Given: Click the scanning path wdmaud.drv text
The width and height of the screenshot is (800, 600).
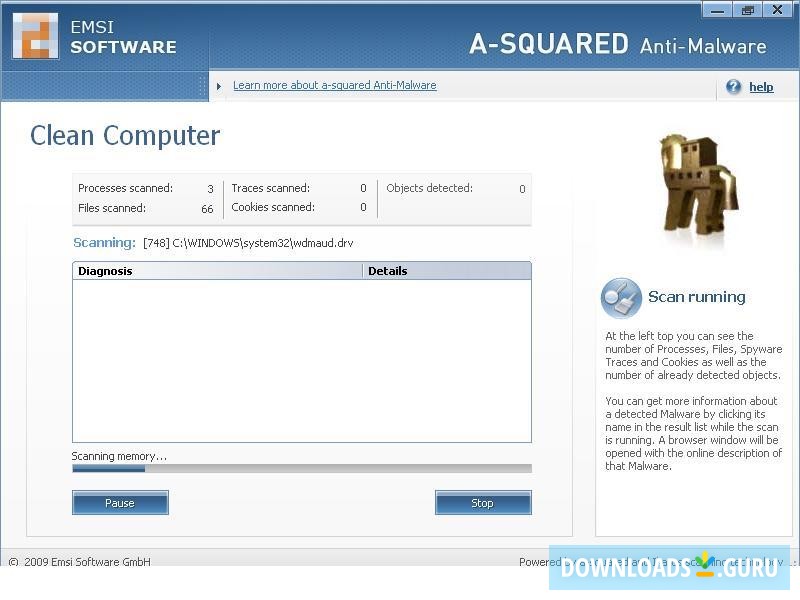Looking at the screenshot, I should (248, 243).
